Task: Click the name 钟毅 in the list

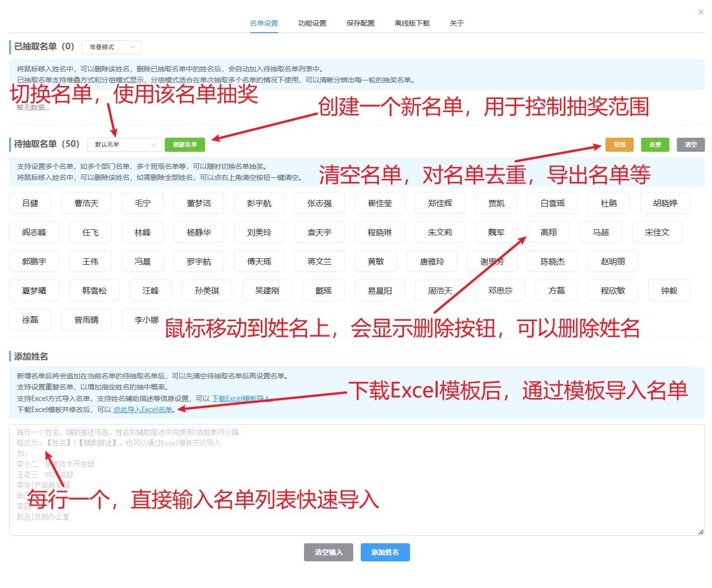Action: tap(669, 290)
